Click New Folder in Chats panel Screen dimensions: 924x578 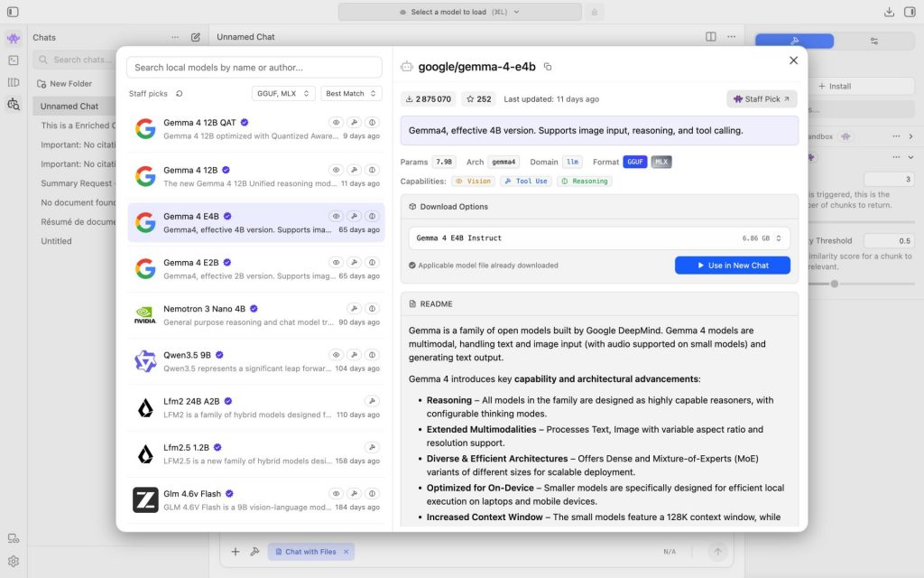coord(65,84)
